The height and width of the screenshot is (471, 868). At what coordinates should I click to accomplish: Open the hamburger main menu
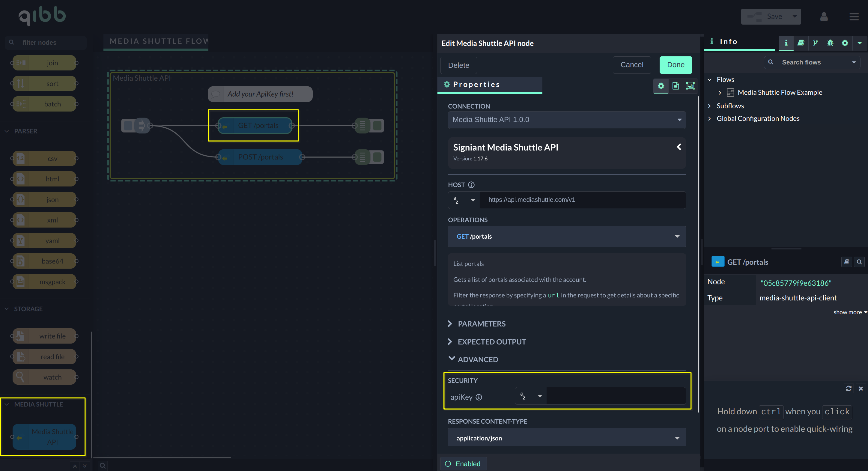[x=854, y=16]
